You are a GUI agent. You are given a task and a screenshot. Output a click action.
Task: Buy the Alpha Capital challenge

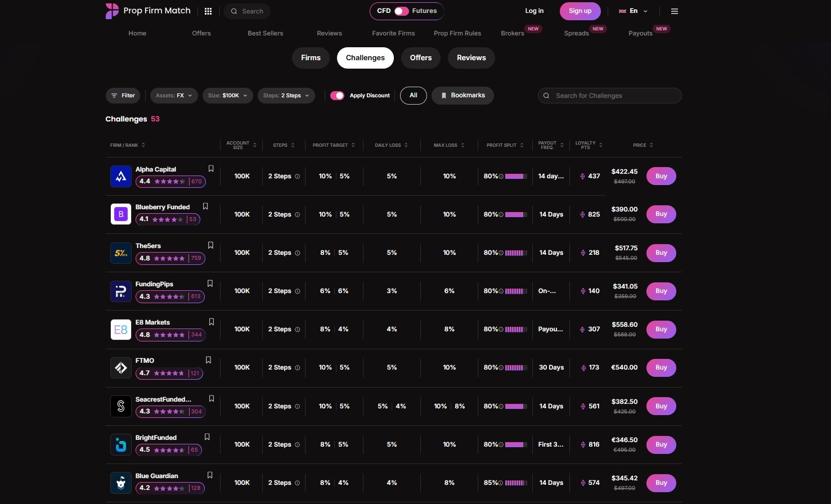(661, 176)
